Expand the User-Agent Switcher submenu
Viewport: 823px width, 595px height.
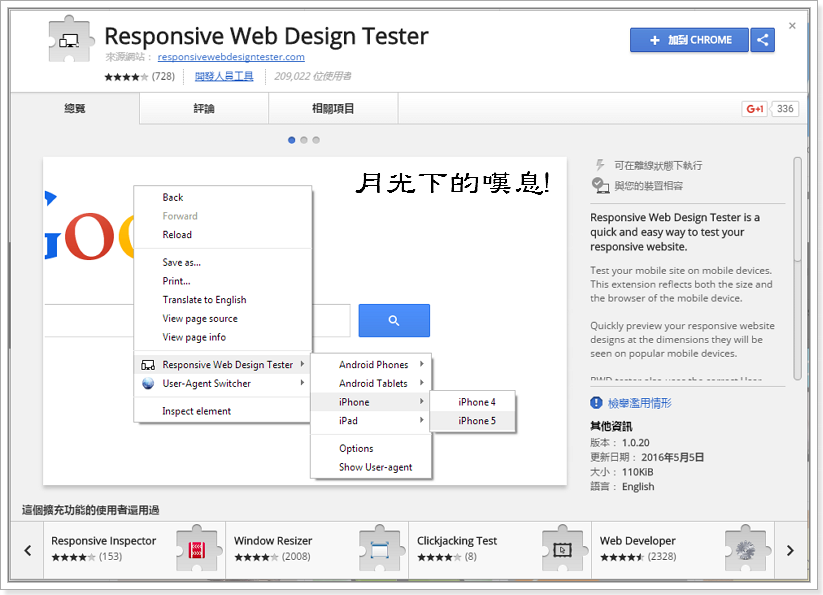(x=207, y=382)
